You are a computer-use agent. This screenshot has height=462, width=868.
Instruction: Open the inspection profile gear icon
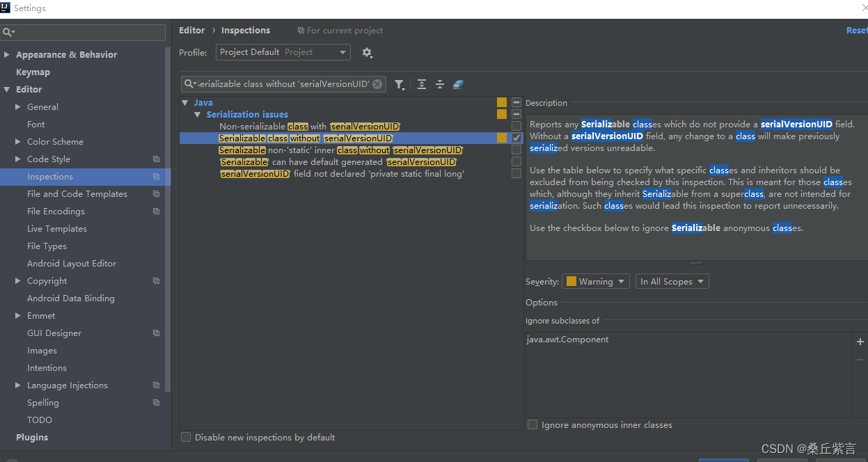click(x=367, y=52)
